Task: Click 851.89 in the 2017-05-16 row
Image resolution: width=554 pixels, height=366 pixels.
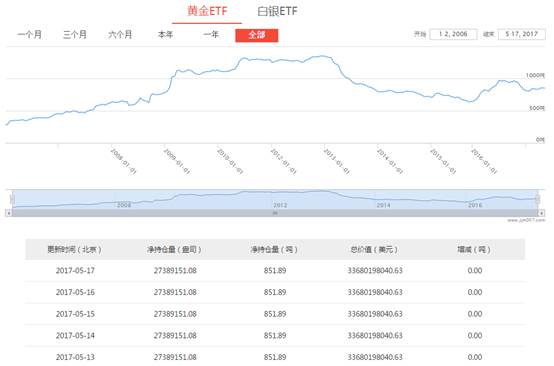Action: 275,292
